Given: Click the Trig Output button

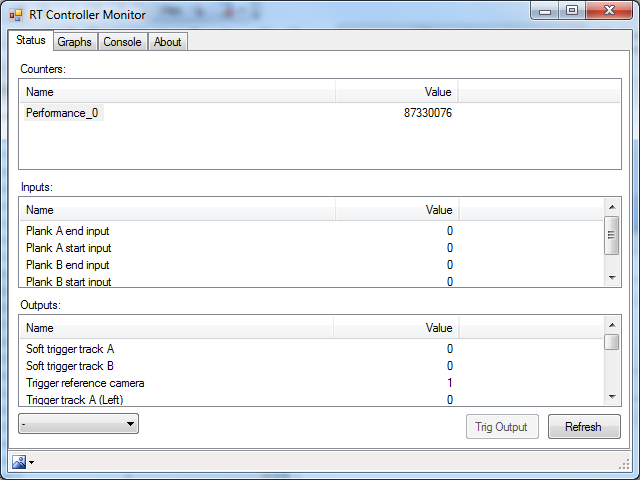Looking at the screenshot, I should [x=501, y=427].
